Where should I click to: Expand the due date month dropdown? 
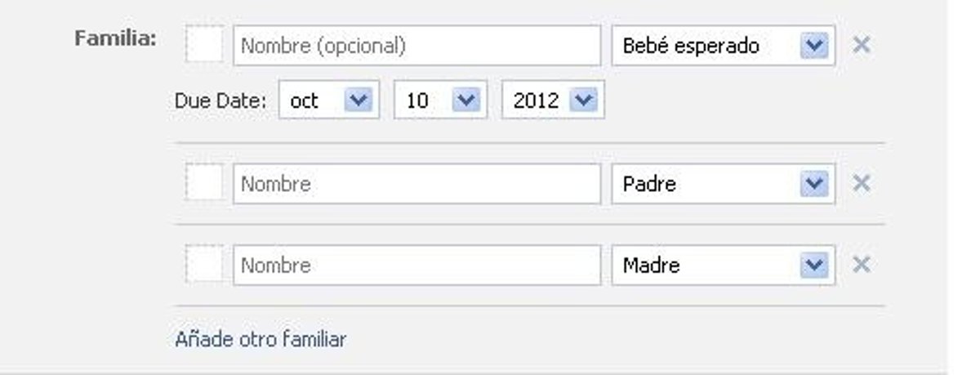(328, 100)
